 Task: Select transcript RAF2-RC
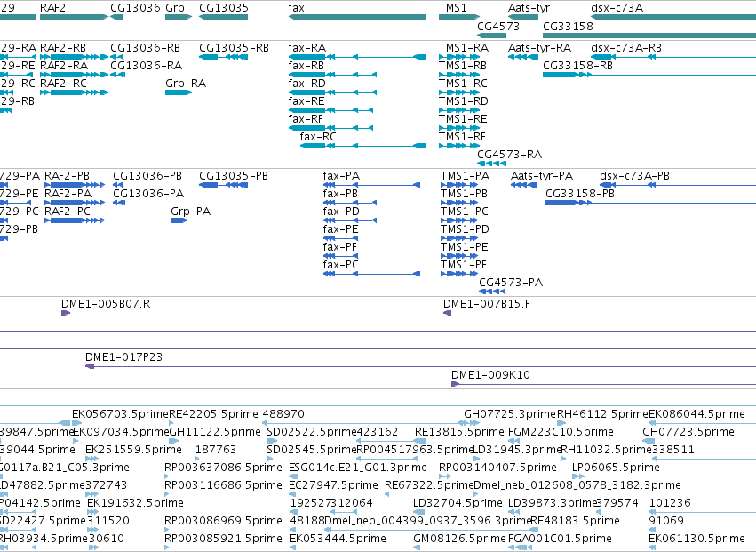[63, 84]
